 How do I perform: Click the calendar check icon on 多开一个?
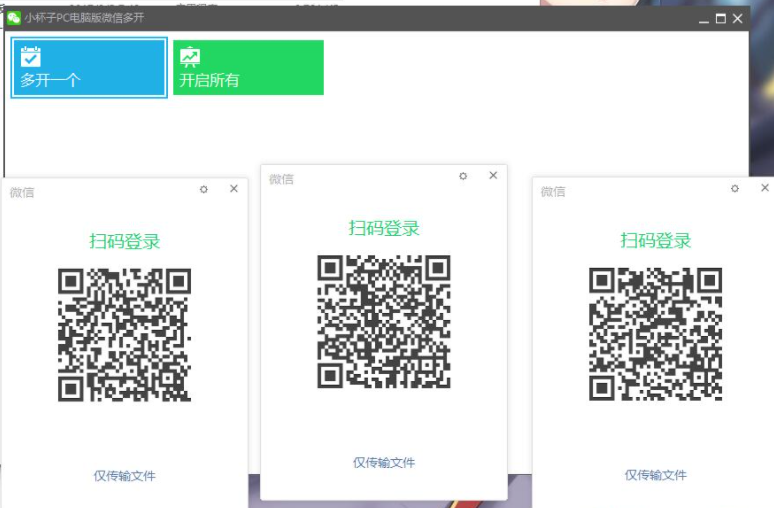pyautogui.click(x=31, y=57)
